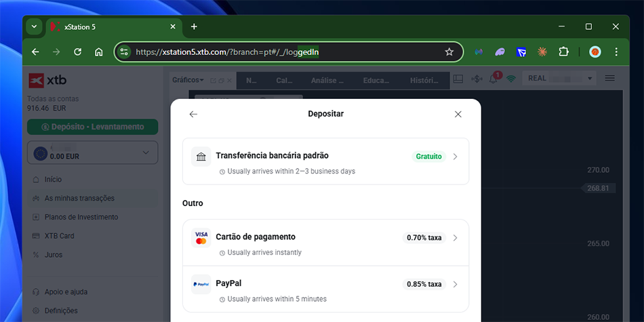Open the Cartão de pagamento chevron
Image resolution: width=644 pixels, height=322 pixels.
455,238
